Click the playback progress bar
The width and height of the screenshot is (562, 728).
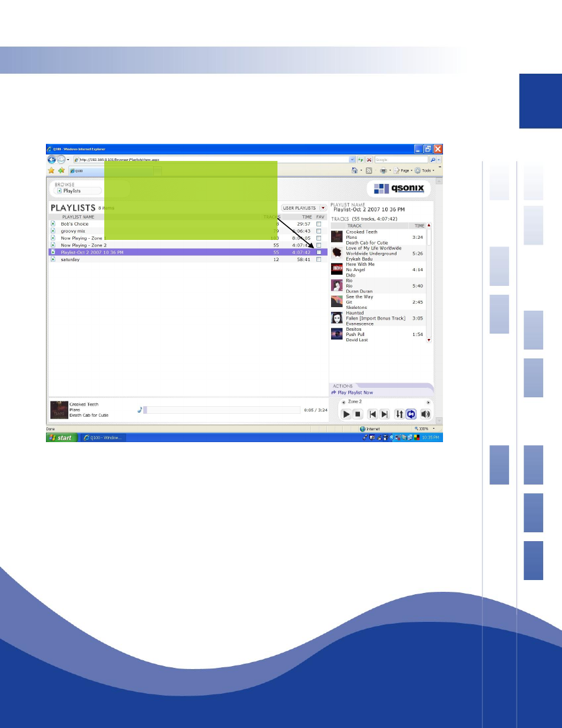click(222, 410)
